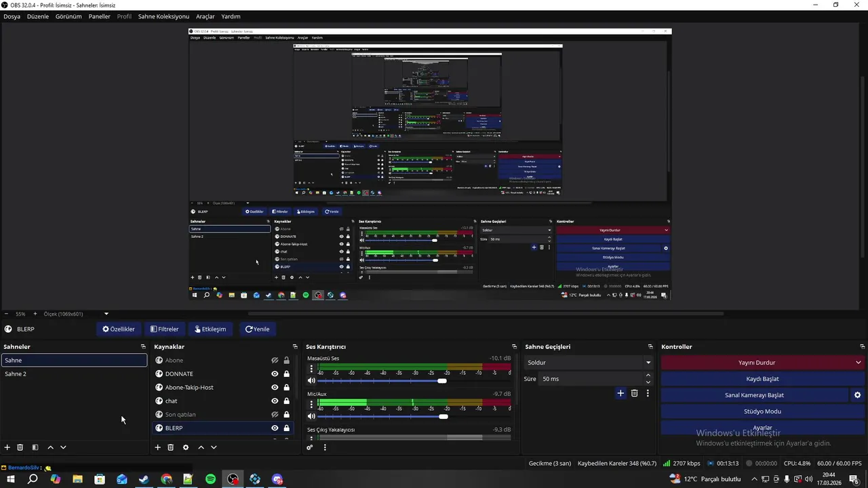Expand Yayını Durdur dropdown arrow

(x=859, y=363)
